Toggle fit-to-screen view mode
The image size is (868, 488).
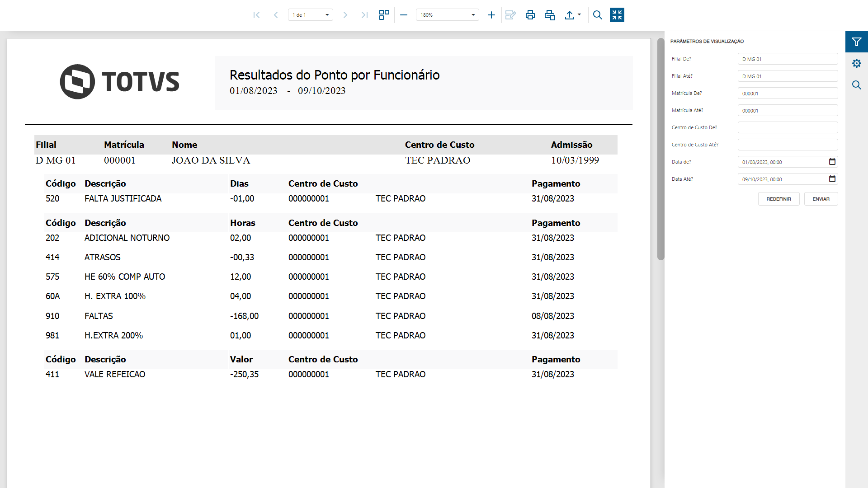[617, 15]
